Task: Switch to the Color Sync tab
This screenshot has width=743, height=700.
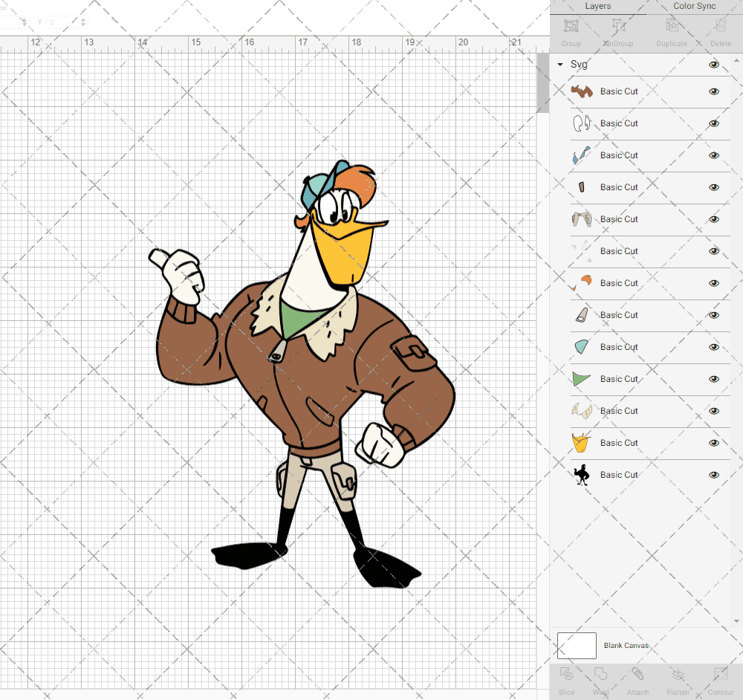Action: click(695, 6)
